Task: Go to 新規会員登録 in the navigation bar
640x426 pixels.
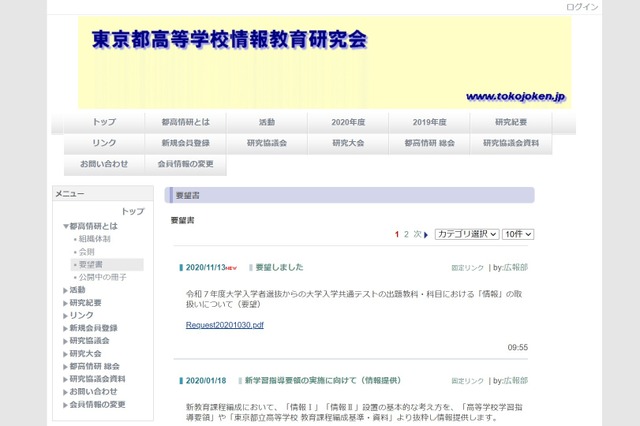Action: tap(185, 143)
